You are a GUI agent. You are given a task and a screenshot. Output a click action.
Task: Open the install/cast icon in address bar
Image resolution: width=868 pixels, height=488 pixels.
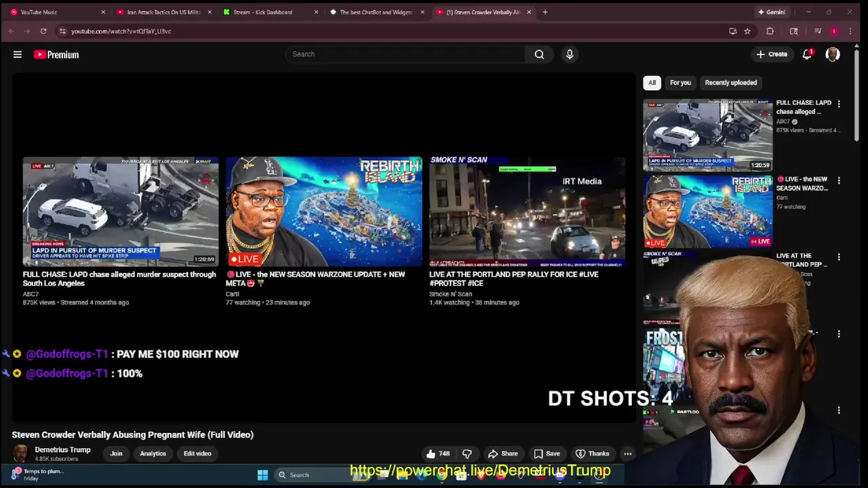(x=732, y=31)
